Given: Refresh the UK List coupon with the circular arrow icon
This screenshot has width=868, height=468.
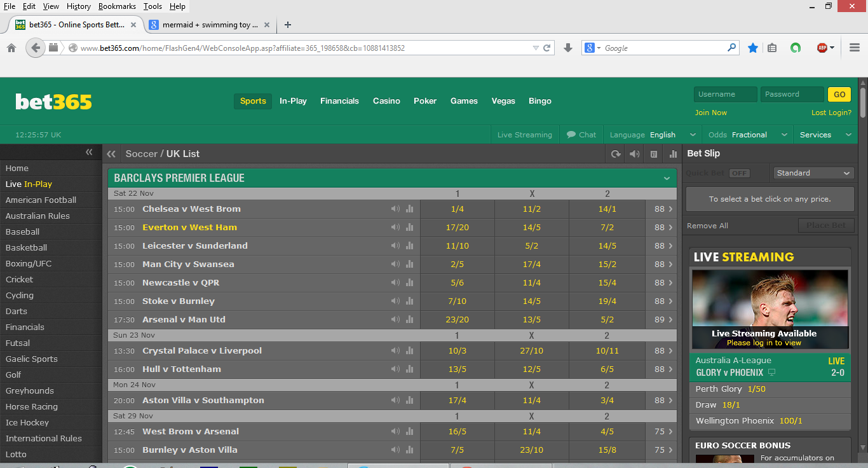Looking at the screenshot, I should coord(615,154).
